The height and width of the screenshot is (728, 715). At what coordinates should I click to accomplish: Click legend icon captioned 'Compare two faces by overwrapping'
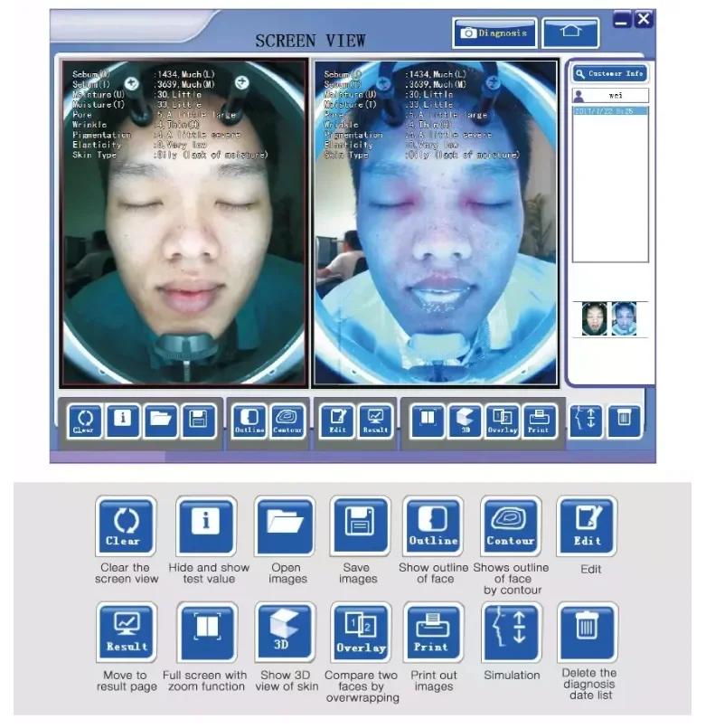pyautogui.click(x=361, y=632)
